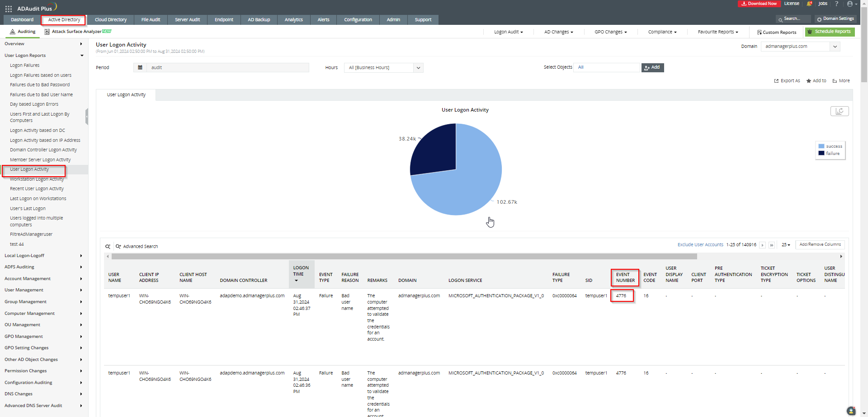868x417 pixels.
Task: Open the Compliance dropdown menu
Action: coord(662,32)
